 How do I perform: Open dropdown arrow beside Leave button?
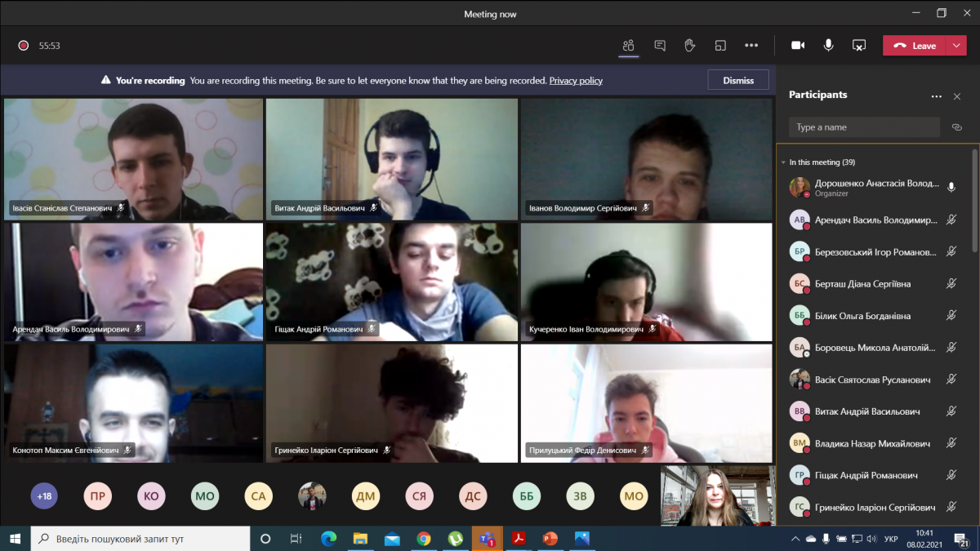[x=957, y=46]
